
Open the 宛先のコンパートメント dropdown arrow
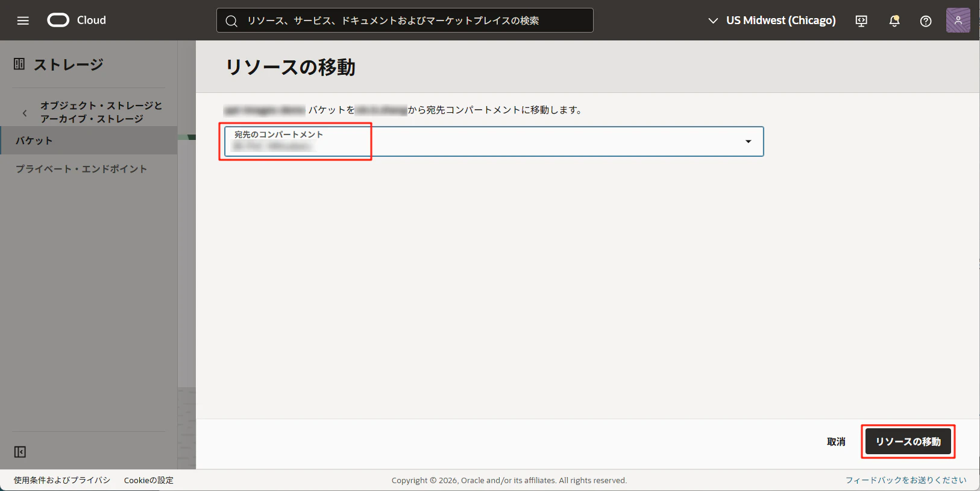[x=748, y=141]
